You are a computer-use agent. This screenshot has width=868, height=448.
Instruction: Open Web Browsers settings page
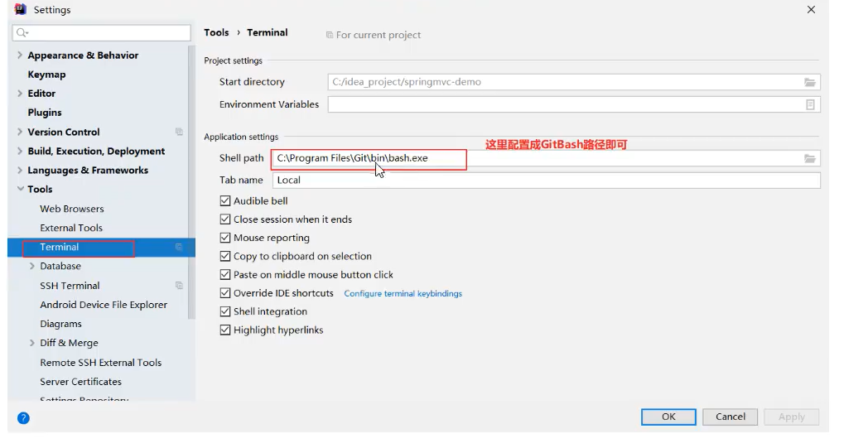[72, 209]
